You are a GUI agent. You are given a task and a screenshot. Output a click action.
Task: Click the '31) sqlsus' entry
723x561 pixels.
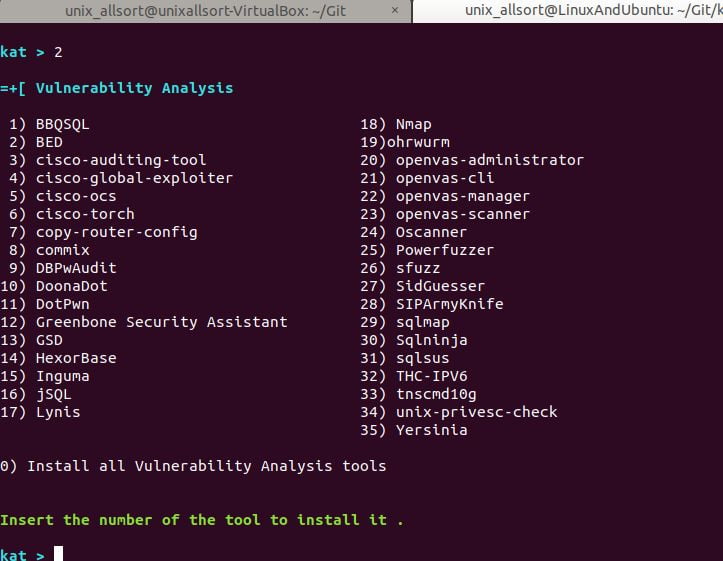click(x=405, y=358)
